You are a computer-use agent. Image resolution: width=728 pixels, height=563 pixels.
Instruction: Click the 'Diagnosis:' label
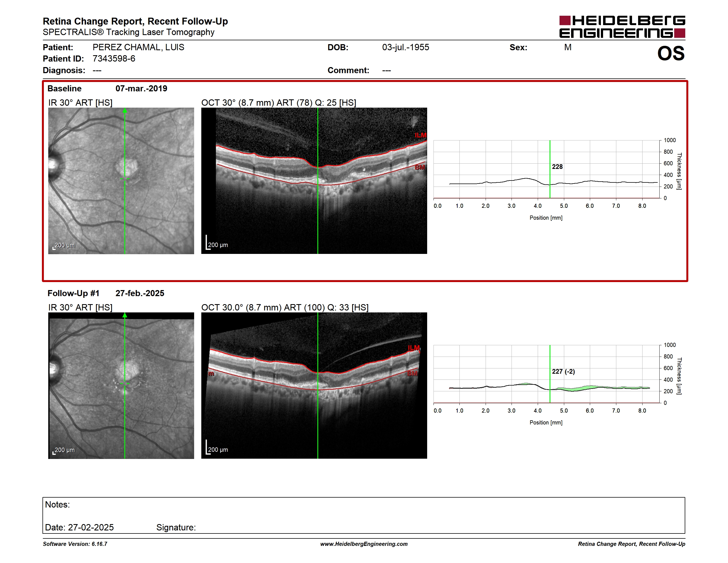pyautogui.click(x=64, y=70)
